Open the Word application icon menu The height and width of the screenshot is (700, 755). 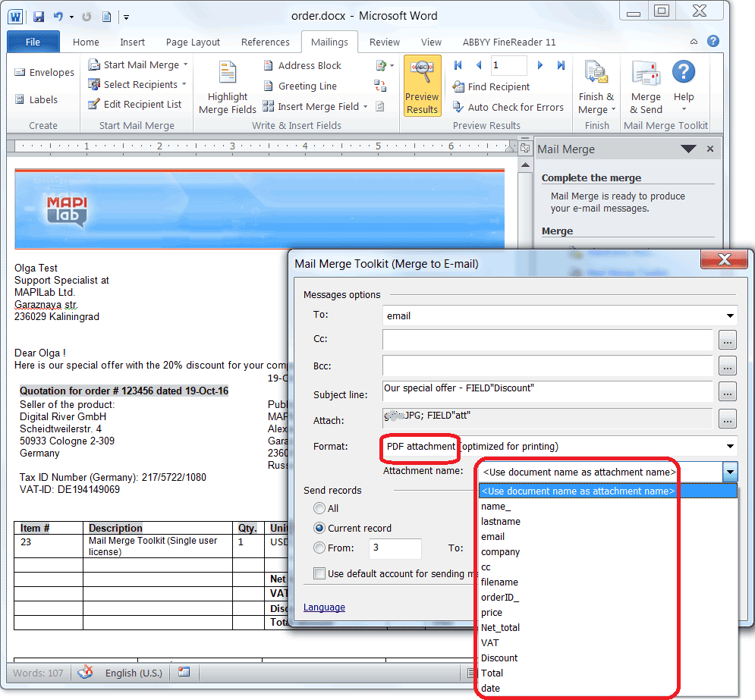coord(15,17)
